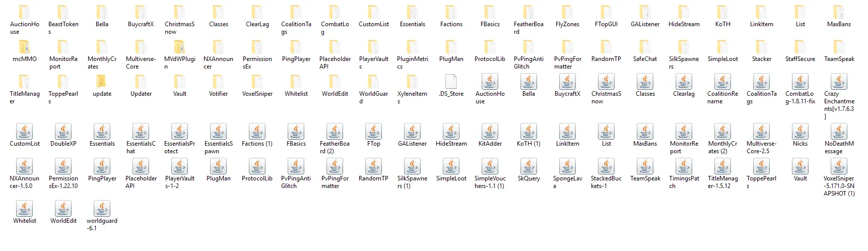The width and height of the screenshot is (868, 251).
Task: Select the WorldEdit jar file
Action: point(63,213)
